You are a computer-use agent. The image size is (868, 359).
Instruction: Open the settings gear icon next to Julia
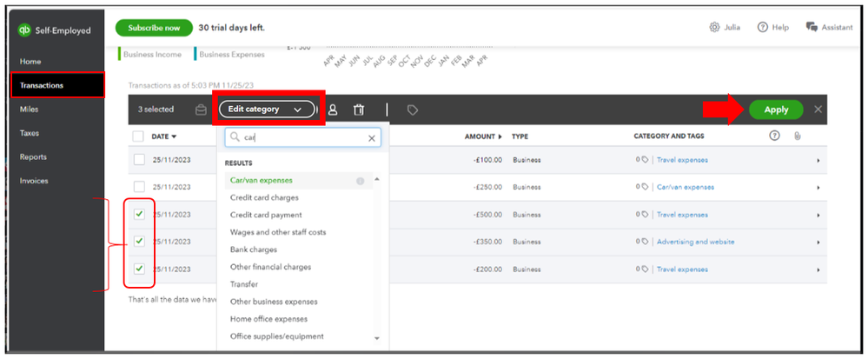point(714,27)
